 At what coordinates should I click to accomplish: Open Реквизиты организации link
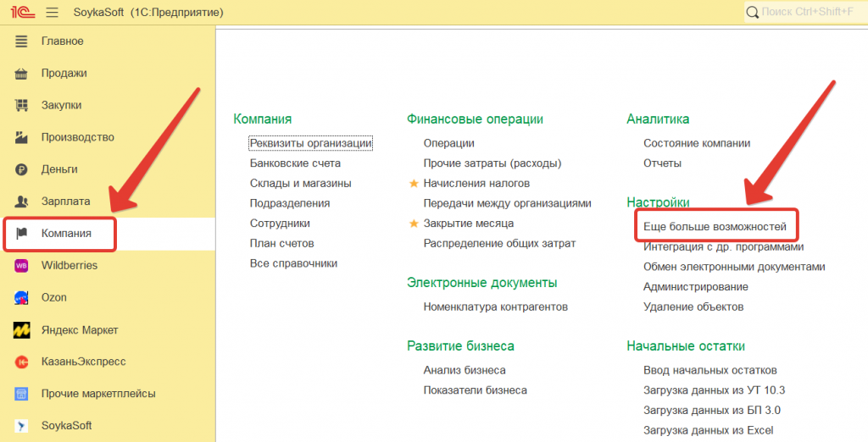click(310, 144)
